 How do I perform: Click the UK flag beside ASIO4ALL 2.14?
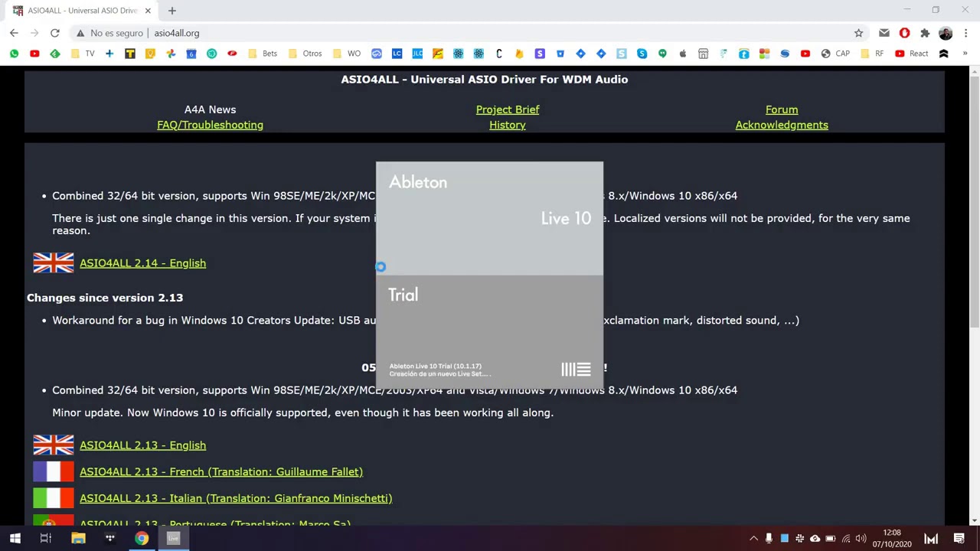[54, 263]
